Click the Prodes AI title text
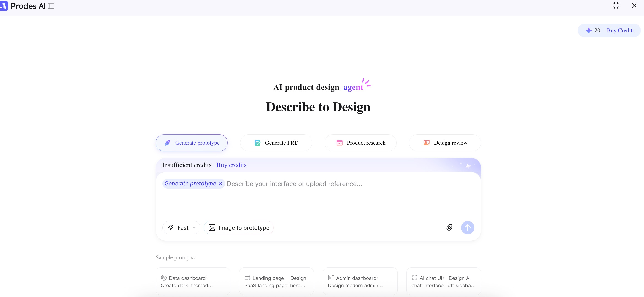Screen dimensions: 644x297 tap(28, 6)
